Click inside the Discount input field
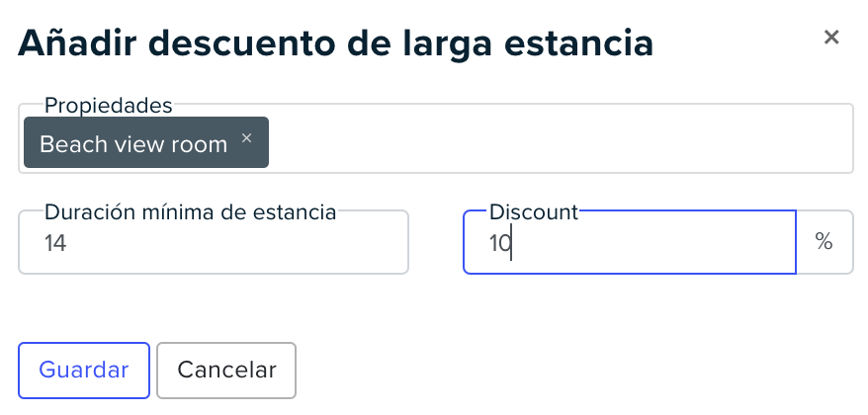The image size is (868, 415). 630,242
